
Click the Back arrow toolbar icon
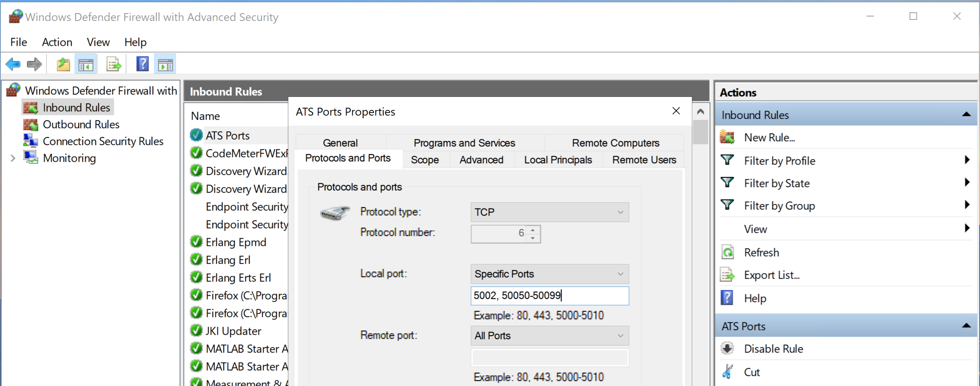(x=13, y=64)
